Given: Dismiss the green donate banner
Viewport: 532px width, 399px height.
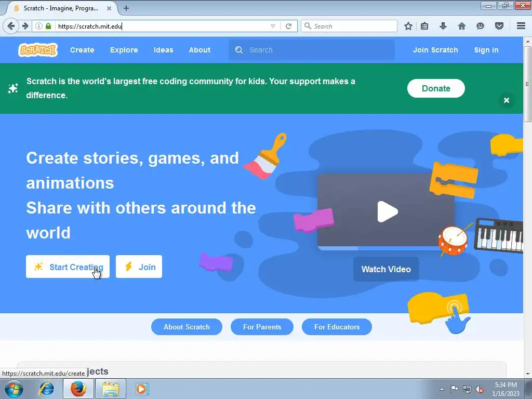Looking at the screenshot, I should (x=507, y=100).
